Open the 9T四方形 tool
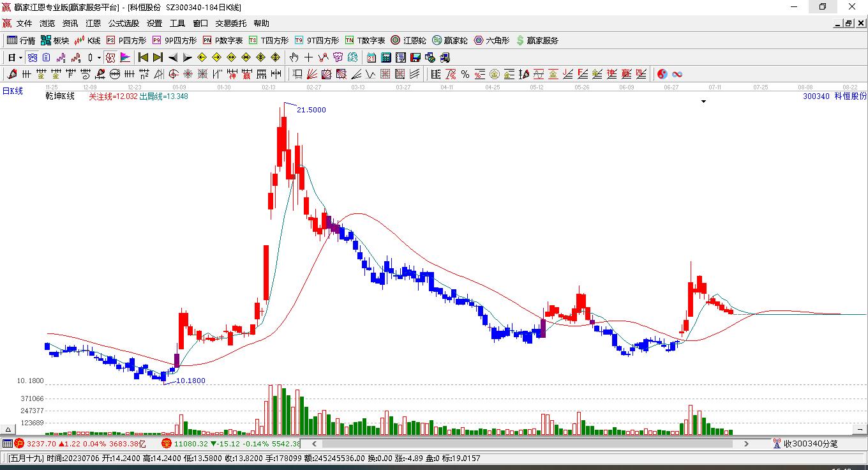Viewport: 868px width, 470px height. click(317, 40)
